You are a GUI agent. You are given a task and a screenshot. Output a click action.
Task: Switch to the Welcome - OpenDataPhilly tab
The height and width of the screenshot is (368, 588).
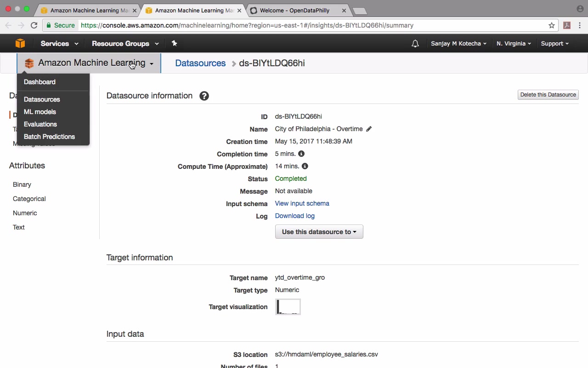(298, 10)
